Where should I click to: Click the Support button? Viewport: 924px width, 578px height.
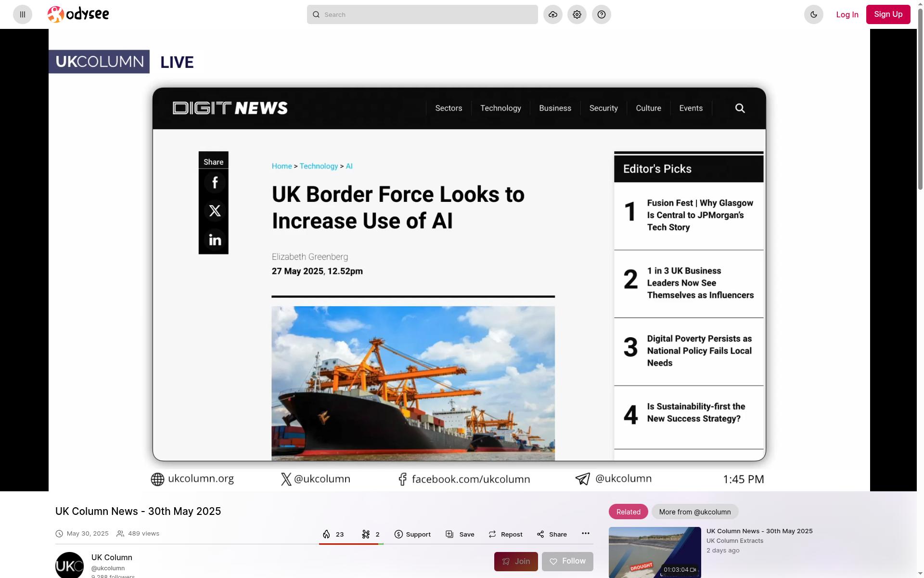coord(412,534)
